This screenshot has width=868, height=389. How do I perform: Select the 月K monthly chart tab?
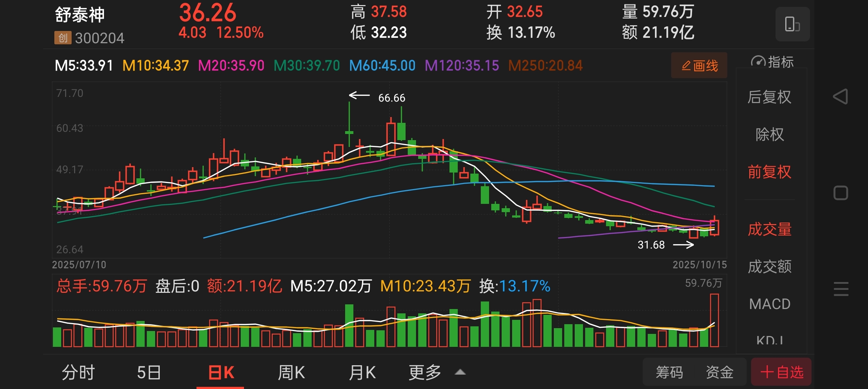pyautogui.click(x=362, y=372)
